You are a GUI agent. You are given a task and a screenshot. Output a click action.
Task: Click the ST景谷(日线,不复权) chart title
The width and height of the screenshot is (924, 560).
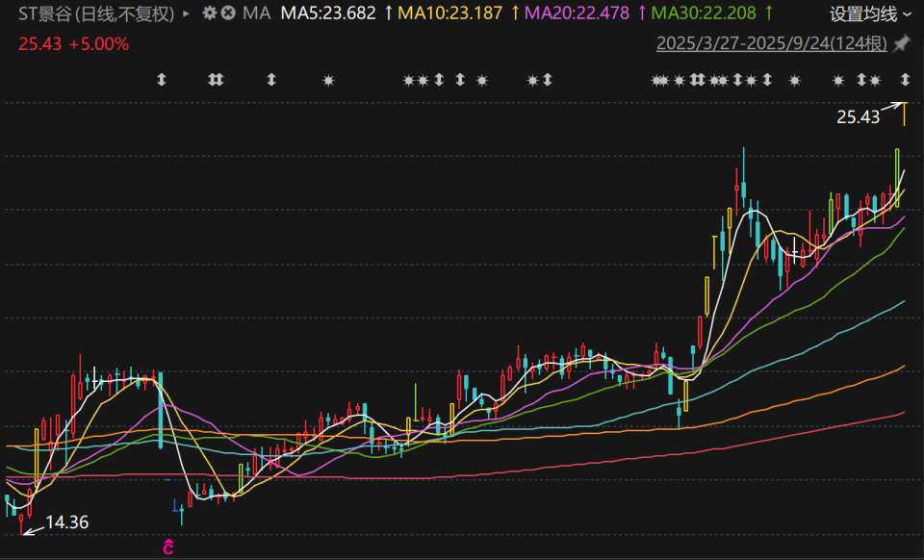[96, 13]
